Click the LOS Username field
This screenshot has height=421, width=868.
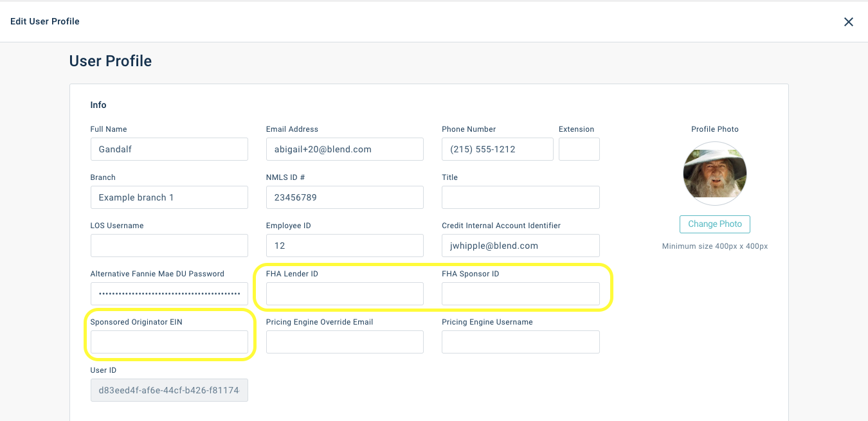[x=169, y=246]
